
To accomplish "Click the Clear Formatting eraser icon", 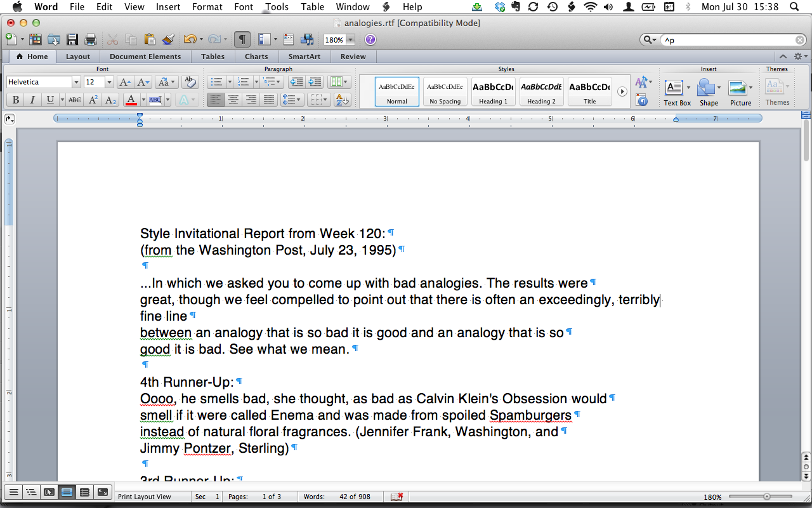I will [190, 82].
